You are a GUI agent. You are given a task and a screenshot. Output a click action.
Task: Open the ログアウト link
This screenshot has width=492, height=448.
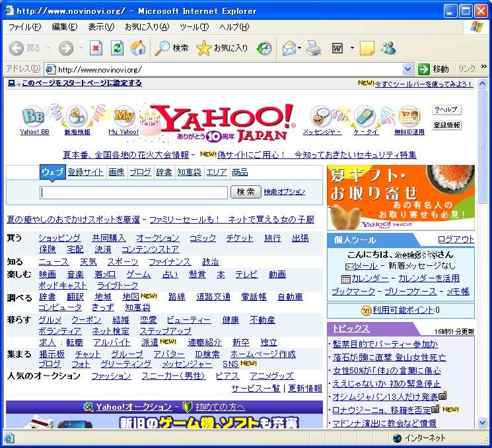tap(456, 240)
